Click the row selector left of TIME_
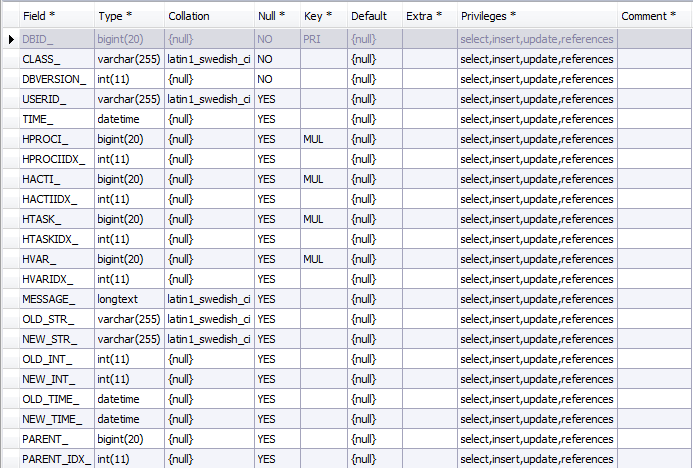693x468 pixels. [x=11, y=119]
